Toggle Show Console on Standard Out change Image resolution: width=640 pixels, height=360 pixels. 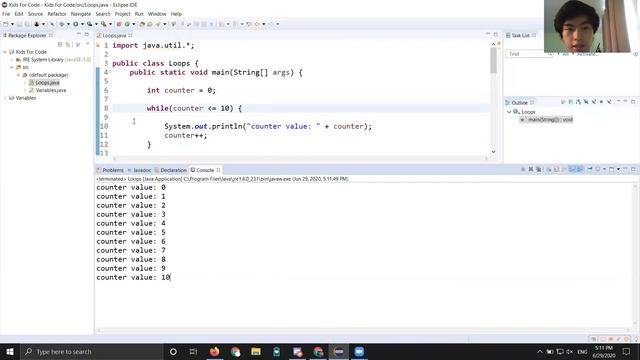tap(572, 169)
